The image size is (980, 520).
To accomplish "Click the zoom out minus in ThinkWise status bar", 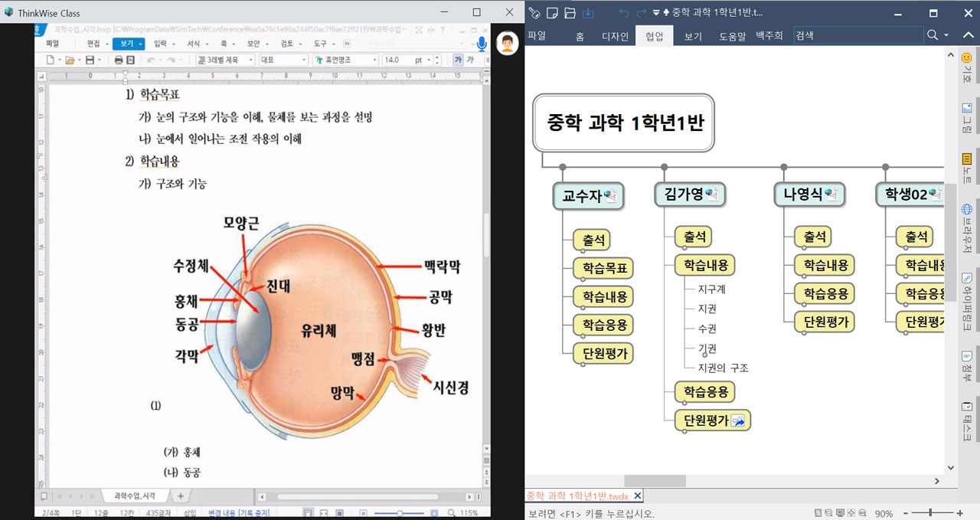I will [906, 513].
